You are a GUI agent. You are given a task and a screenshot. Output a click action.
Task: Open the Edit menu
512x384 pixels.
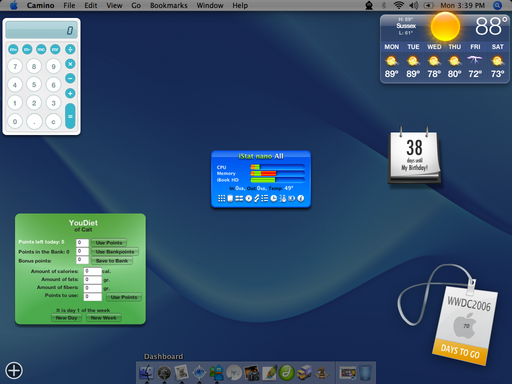[x=91, y=5]
